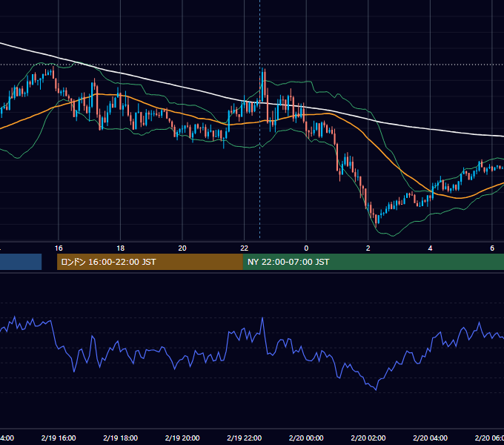The width and height of the screenshot is (504, 445).
Task: Click the 2/20 02:00 date label
Action: [368, 438]
